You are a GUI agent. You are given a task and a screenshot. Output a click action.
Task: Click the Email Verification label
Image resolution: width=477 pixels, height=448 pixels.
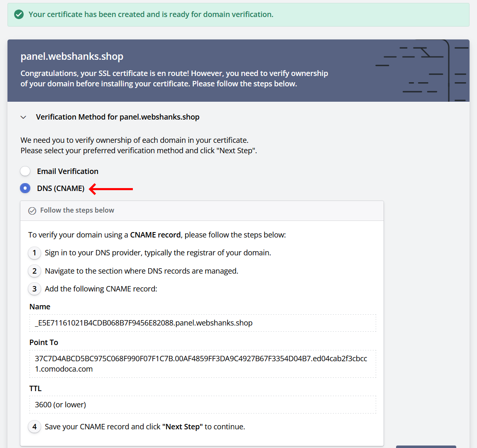click(68, 171)
